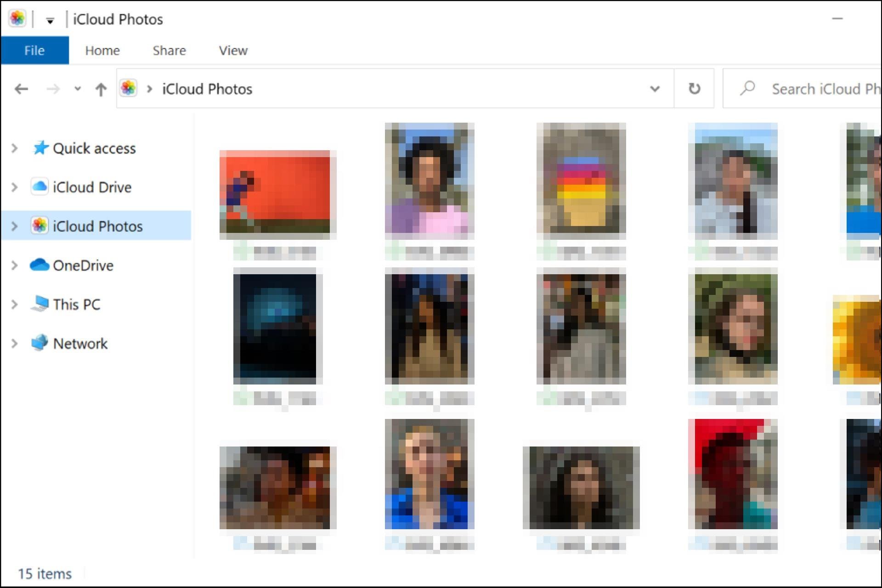The width and height of the screenshot is (882, 588).
Task: Expand the OneDrive tree item
Action: pos(15,265)
